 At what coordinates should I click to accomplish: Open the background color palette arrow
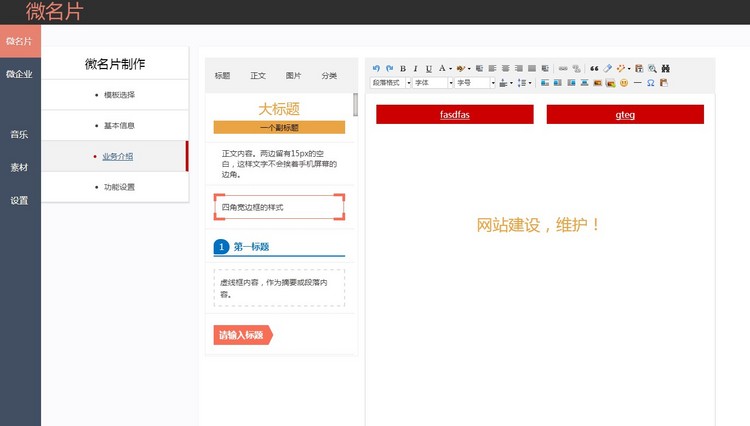pyautogui.click(x=469, y=69)
